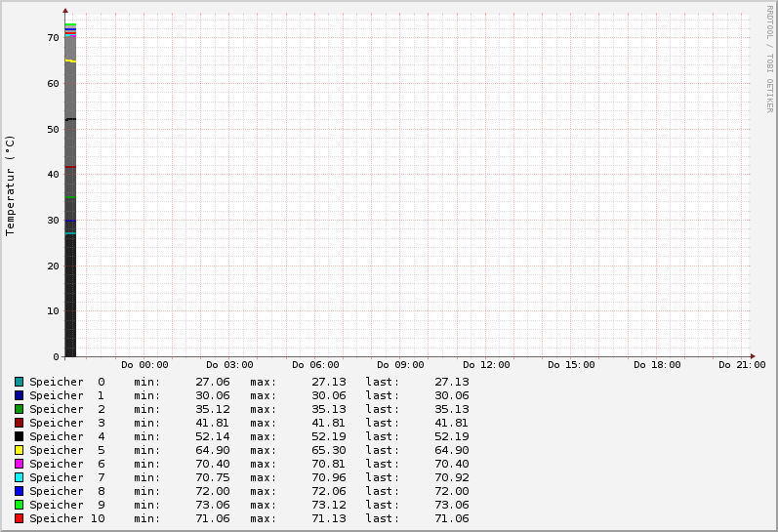Click the green Speicher 2 legend swatch
The image size is (778, 532).
pyautogui.click(x=19, y=409)
